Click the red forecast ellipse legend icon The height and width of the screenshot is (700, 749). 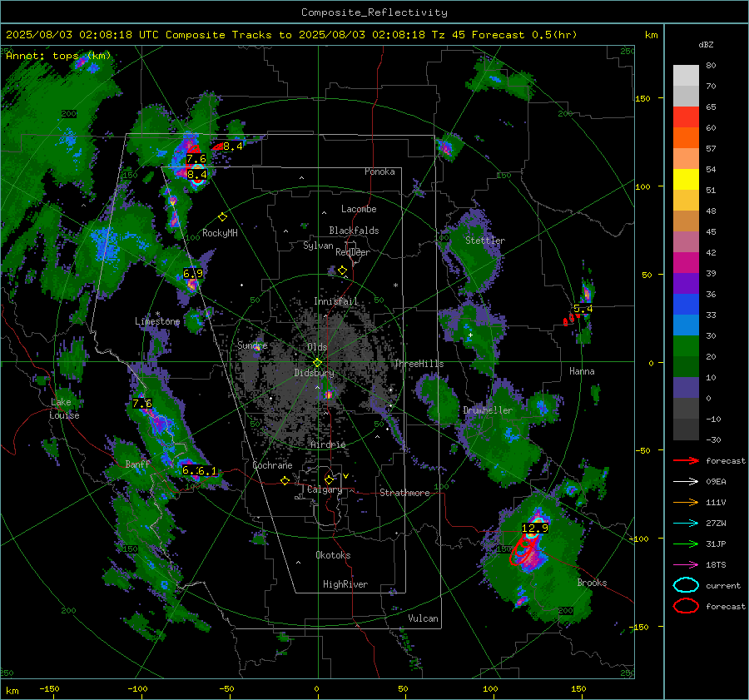[686, 606]
